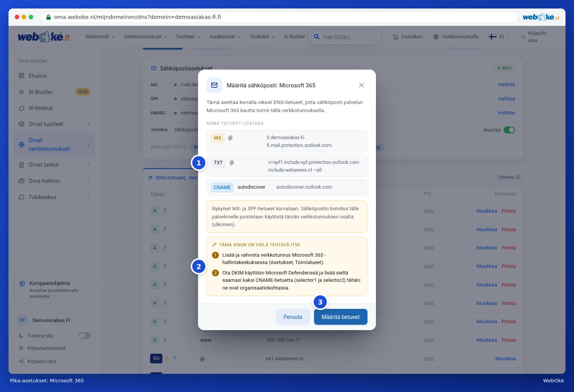Click the Kumppaniohjelma euro icon
The height and width of the screenshot is (392, 574).
22,283
